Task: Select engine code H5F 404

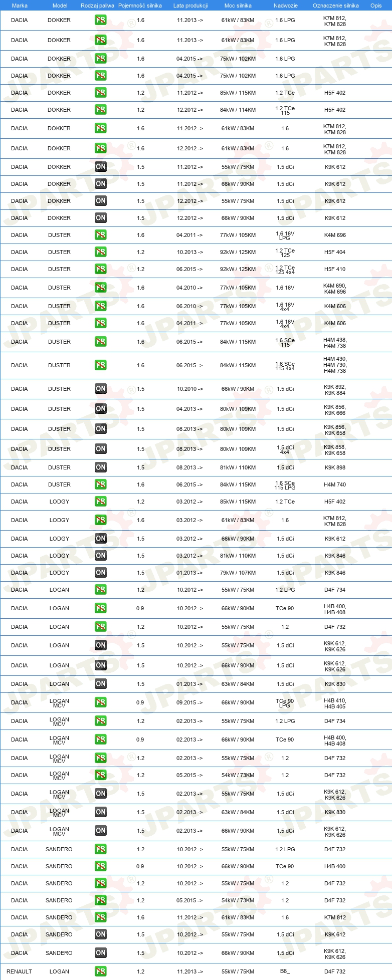Action: pyautogui.click(x=335, y=252)
